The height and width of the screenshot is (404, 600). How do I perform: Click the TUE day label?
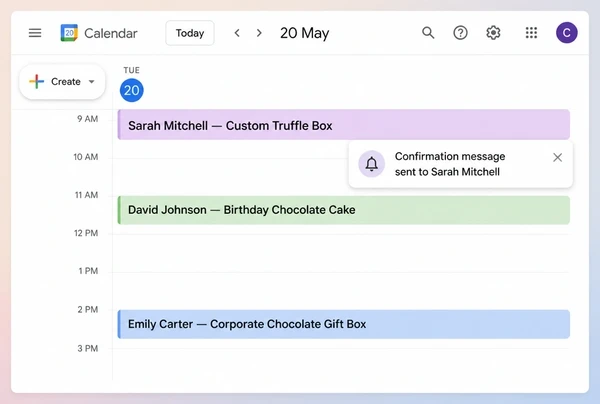coord(132,70)
